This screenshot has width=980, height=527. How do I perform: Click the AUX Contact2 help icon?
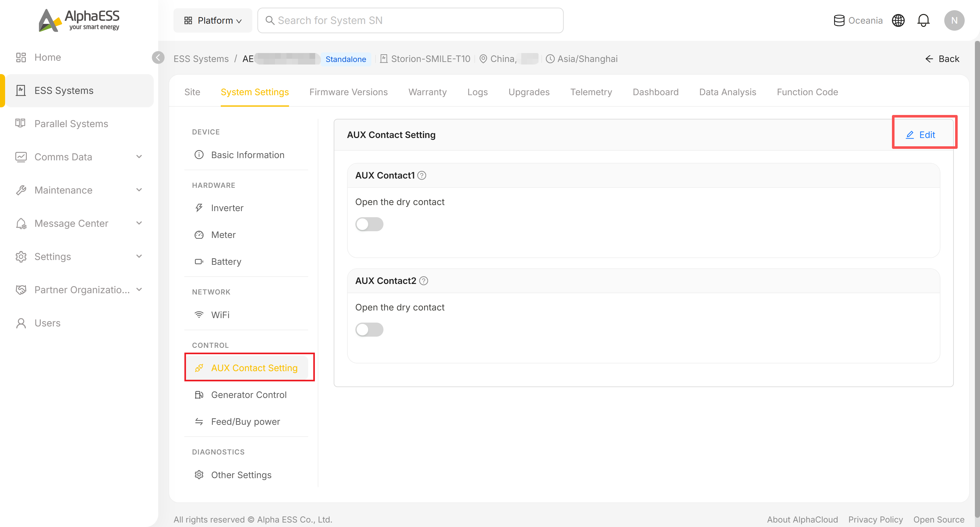[x=423, y=281]
